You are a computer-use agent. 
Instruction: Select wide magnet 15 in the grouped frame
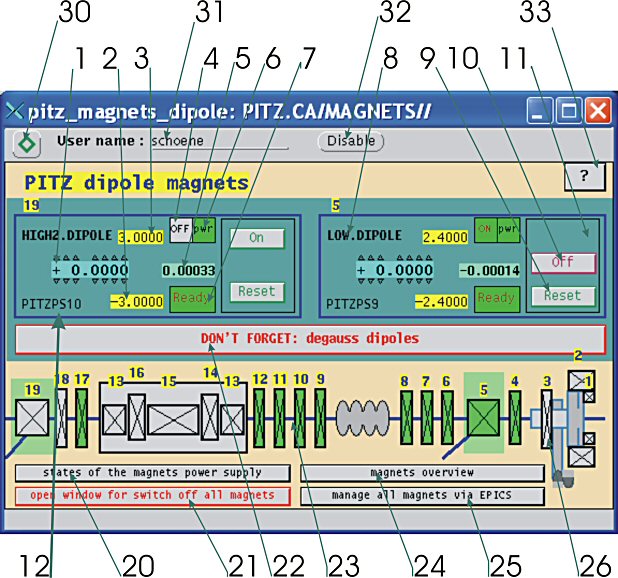173,420
